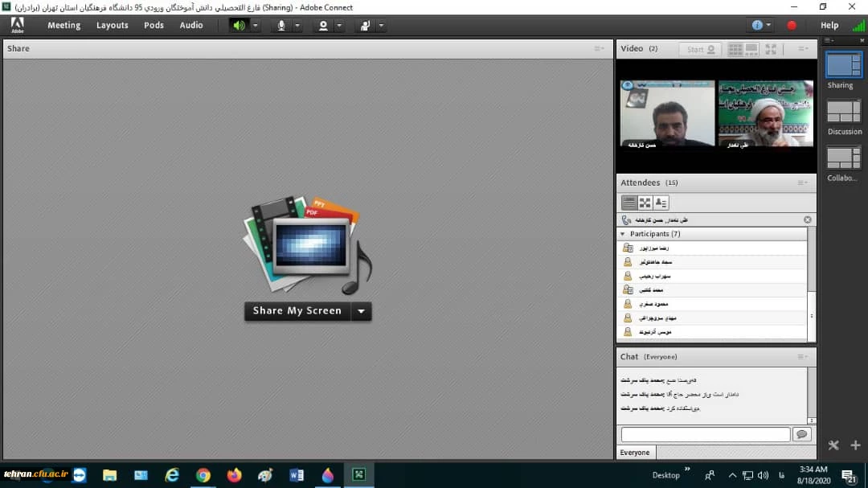The width and height of the screenshot is (868, 488).
Task: Select the Discussion layout thumbnail
Action: [x=844, y=117]
